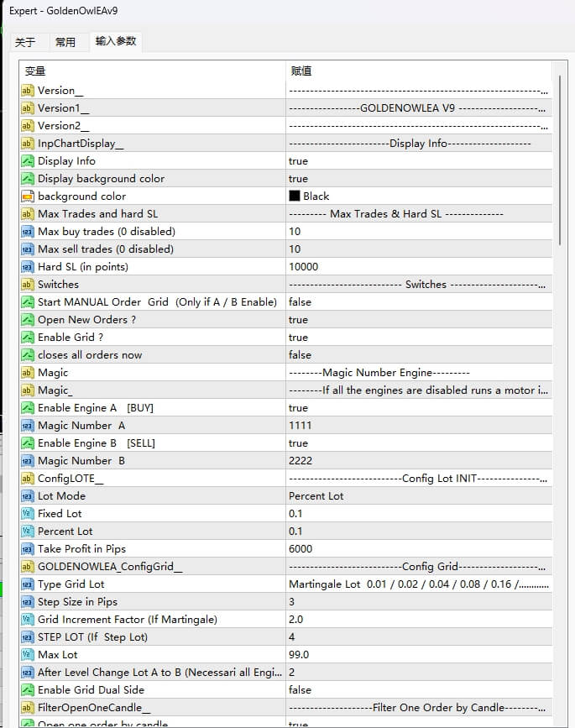The width and height of the screenshot is (575, 728).
Task: Click the Max sell trades integer icon
Action: [28, 249]
